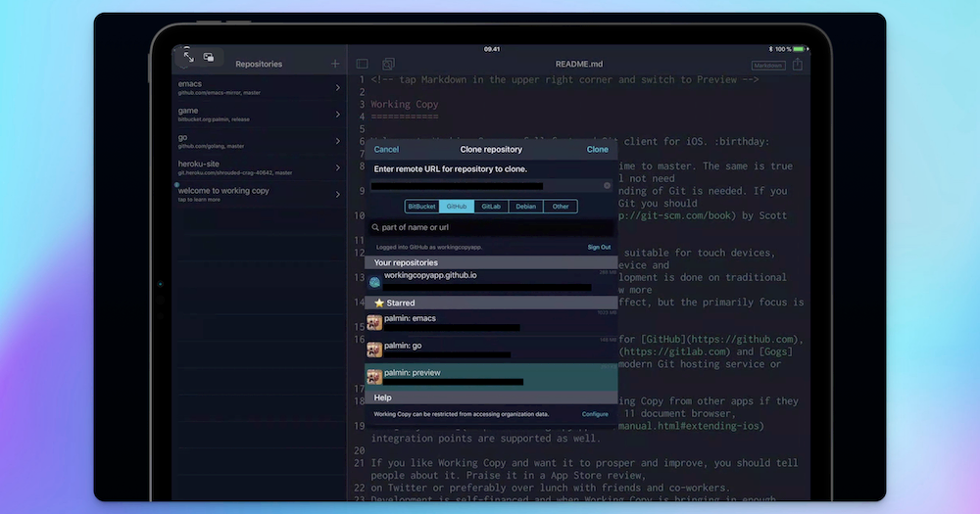Image resolution: width=980 pixels, height=514 pixels.
Task: Tap the Markdown mode button
Action: tap(768, 65)
